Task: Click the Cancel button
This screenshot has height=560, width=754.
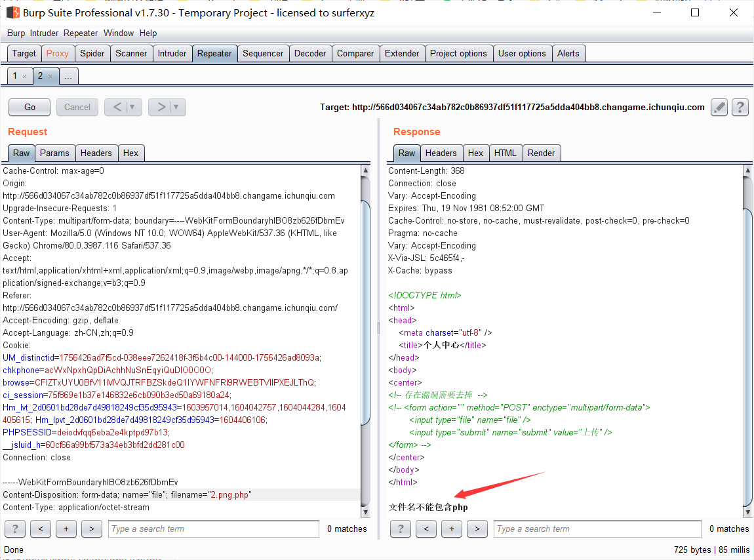Action: 77,108
